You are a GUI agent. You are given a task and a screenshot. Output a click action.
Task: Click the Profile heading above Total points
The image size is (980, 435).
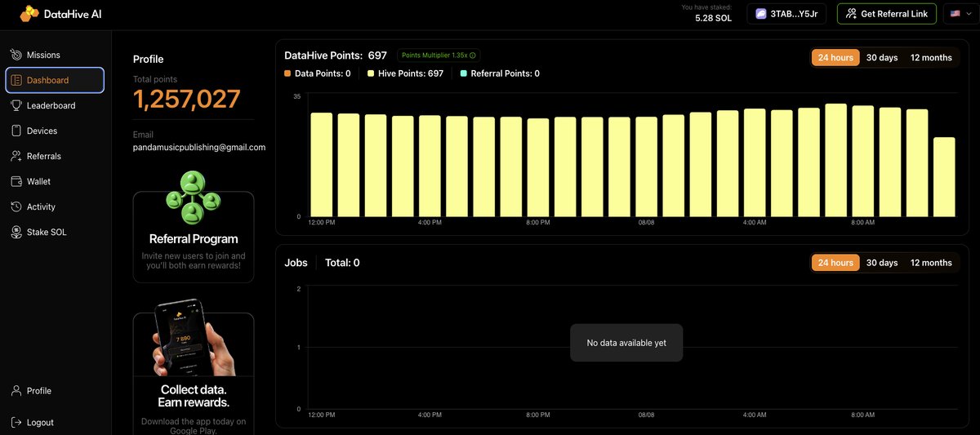[149, 59]
